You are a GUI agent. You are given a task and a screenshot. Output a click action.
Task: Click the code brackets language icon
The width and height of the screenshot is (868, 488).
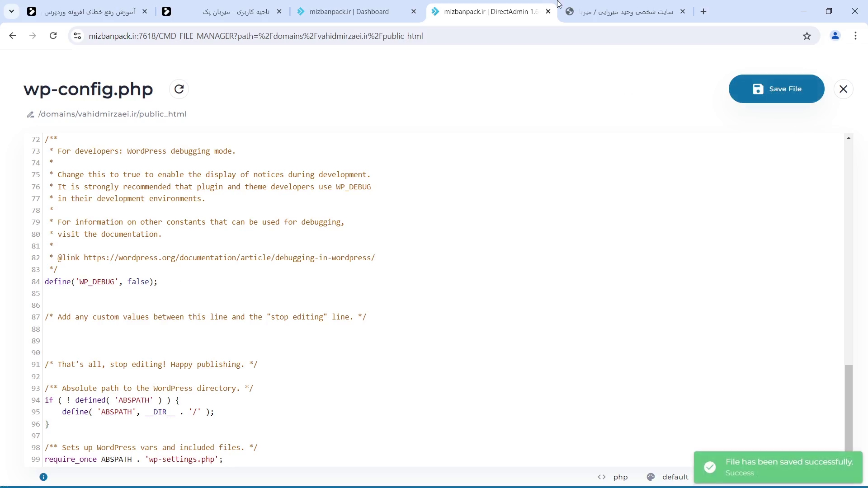(x=602, y=477)
